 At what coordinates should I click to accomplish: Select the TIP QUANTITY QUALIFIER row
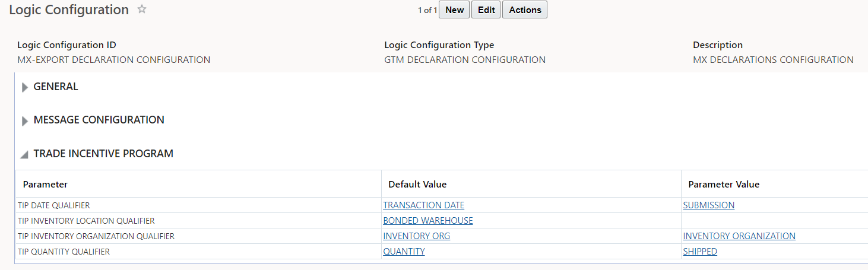[64, 252]
